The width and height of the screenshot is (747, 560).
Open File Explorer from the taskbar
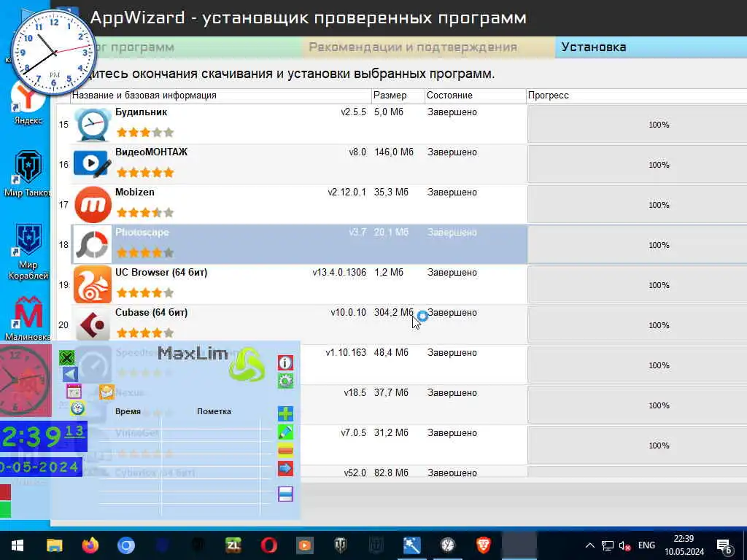click(54, 545)
